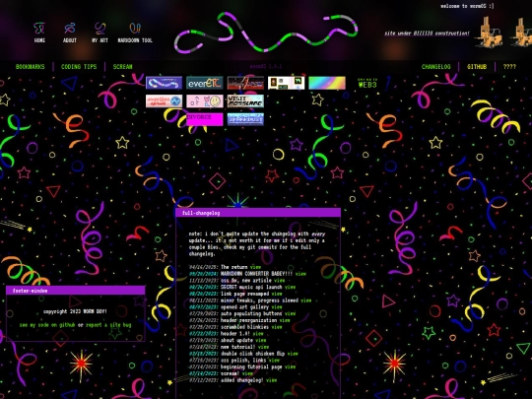Open the VISIT ROSSLAND badge
Viewport: 532px width, 399px height.
click(x=245, y=101)
